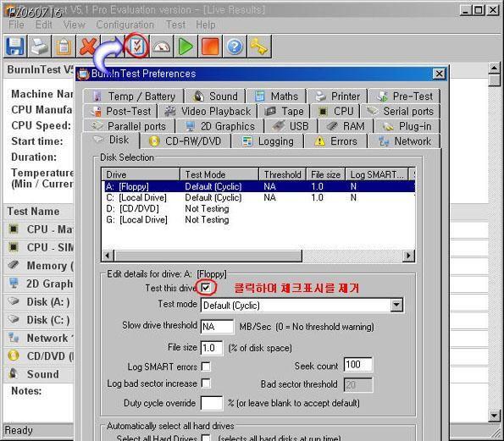Click the drive list's right scroll arrow
The width and height of the screenshot is (504, 441).
coord(408,256)
